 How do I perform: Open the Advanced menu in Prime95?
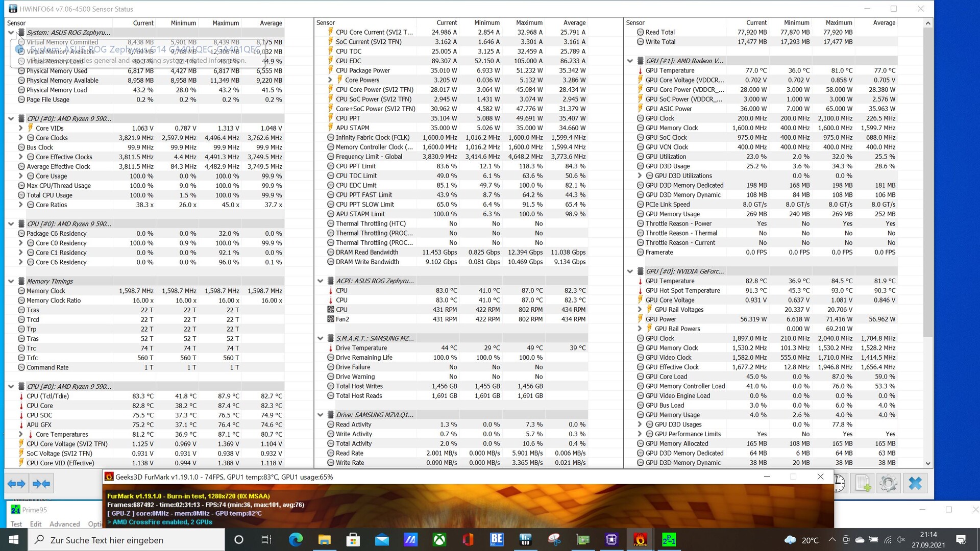coord(65,524)
